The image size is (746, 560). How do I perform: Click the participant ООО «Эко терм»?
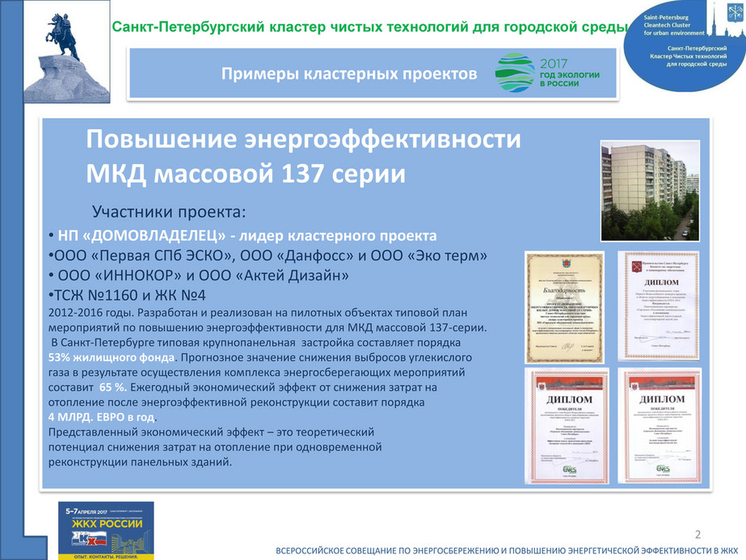pos(428,255)
